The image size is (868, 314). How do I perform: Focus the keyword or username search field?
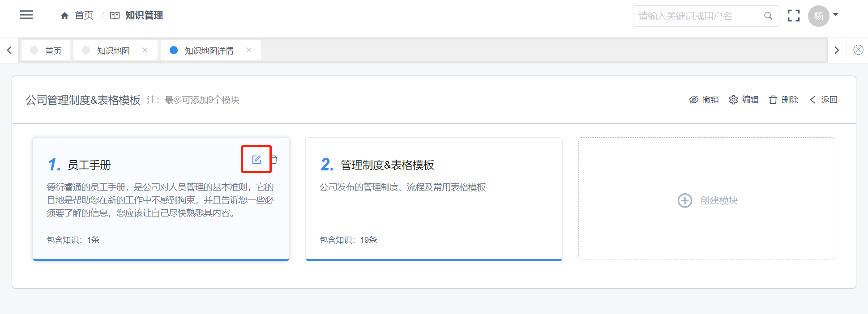pos(697,16)
